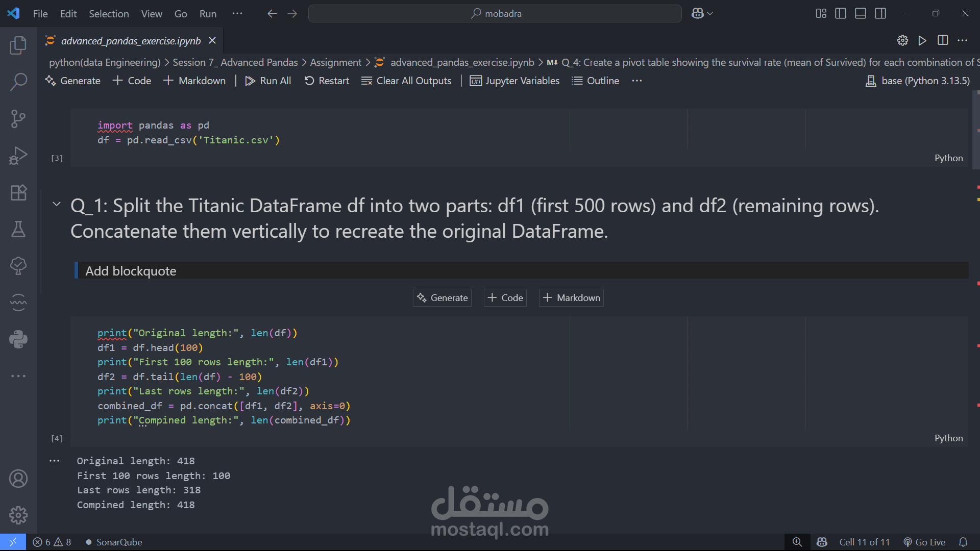980x551 pixels.
Task: Click the zoom icon in status bar
Action: click(x=797, y=542)
